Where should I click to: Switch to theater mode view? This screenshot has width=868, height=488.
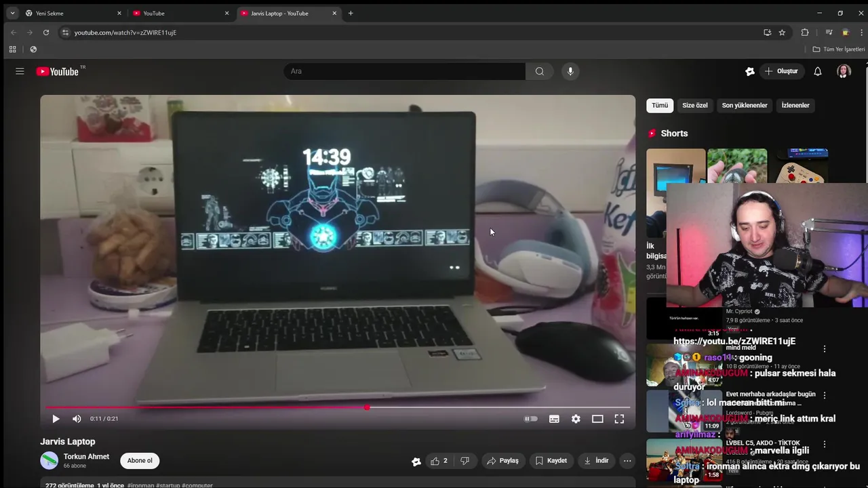point(597,419)
